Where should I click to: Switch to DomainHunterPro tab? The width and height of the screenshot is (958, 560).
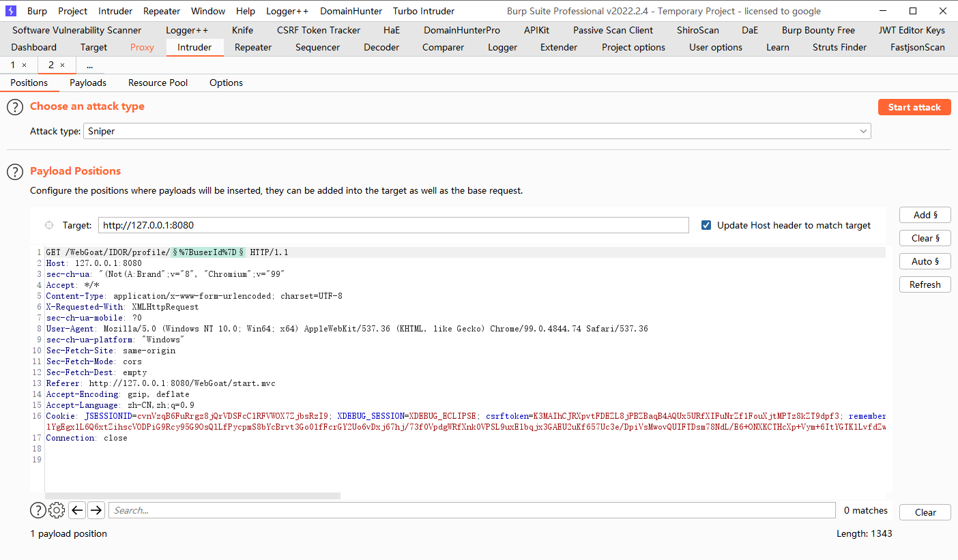point(462,30)
